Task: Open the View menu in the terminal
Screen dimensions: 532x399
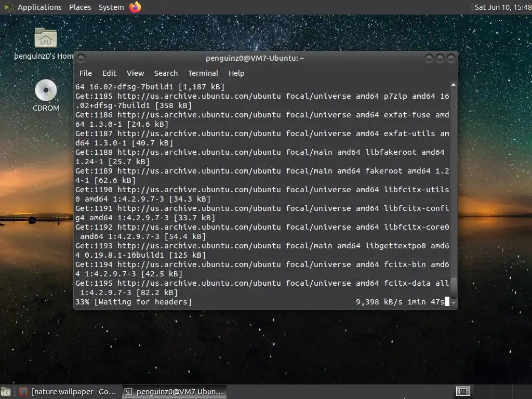Action: tap(136, 73)
